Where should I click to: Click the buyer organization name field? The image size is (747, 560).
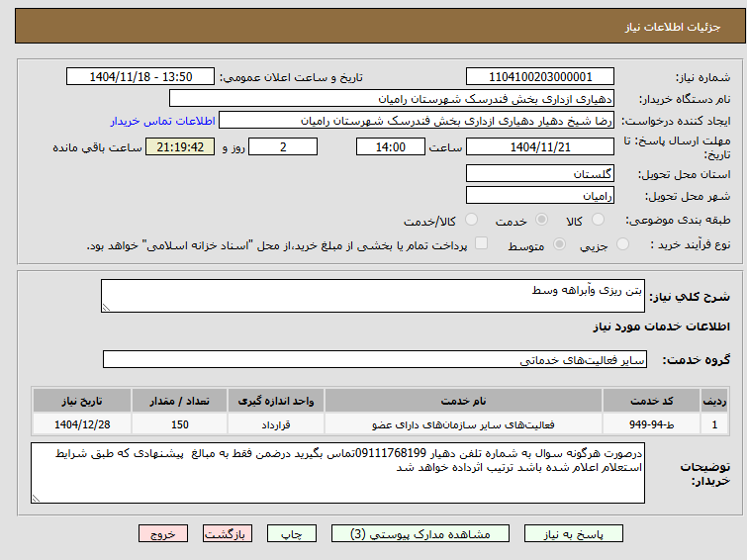coord(392,99)
